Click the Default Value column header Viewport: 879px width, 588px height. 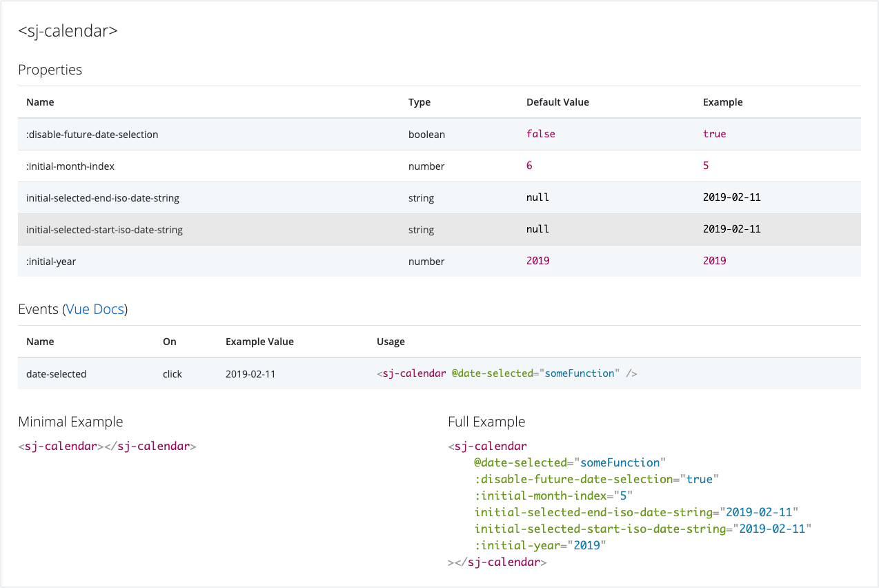pyautogui.click(x=557, y=101)
